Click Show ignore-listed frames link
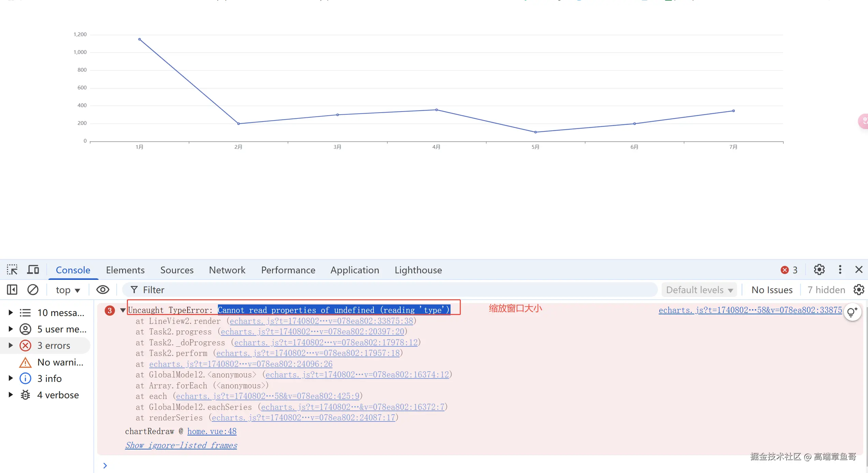This screenshot has width=868, height=473. (x=181, y=445)
